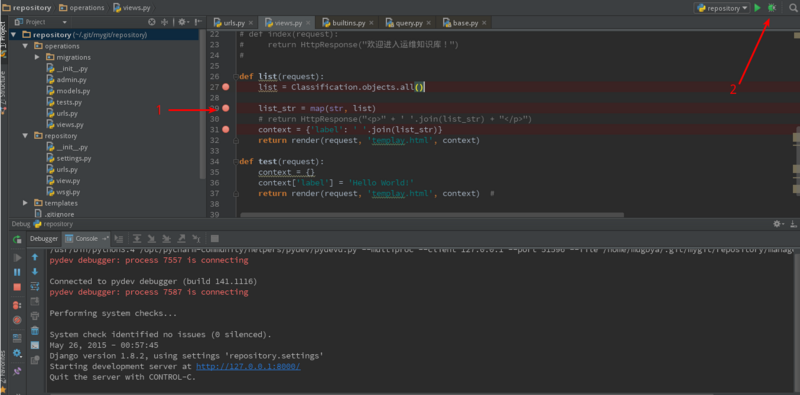Click repository in the breadcrumb bar
The height and width of the screenshot is (395, 800).
coord(28,8)
